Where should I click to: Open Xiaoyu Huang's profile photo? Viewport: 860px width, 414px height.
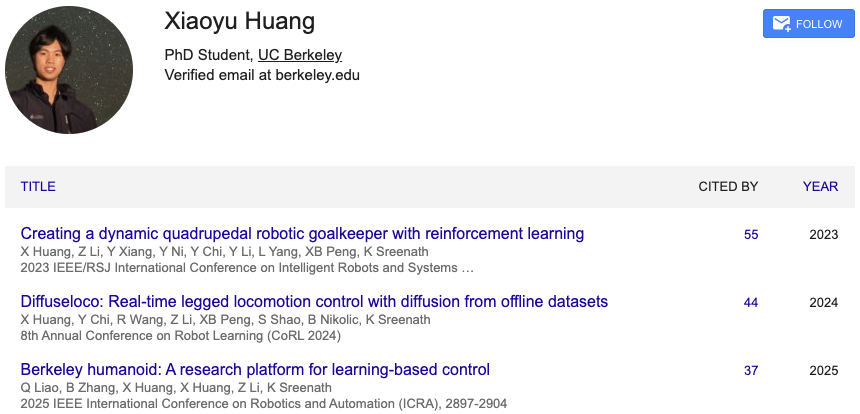pos(69,69)
